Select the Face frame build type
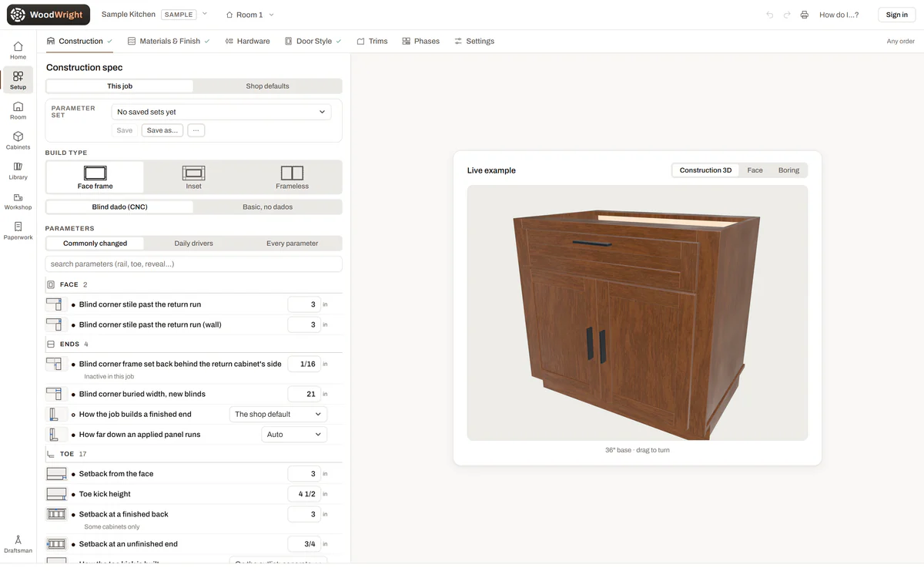 tap(95, 177)
